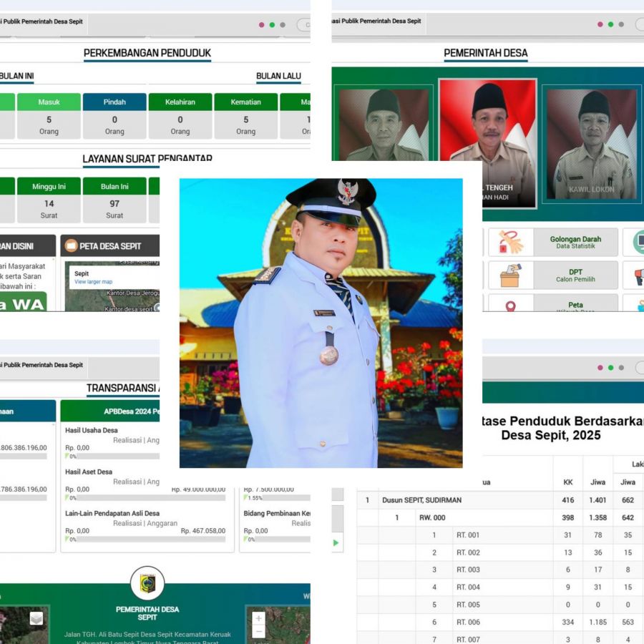Click the Dusun SEPIT, SUDIRMAN row
The width and height of the screenshot is (644, 644).
click(x=500, y=500)
